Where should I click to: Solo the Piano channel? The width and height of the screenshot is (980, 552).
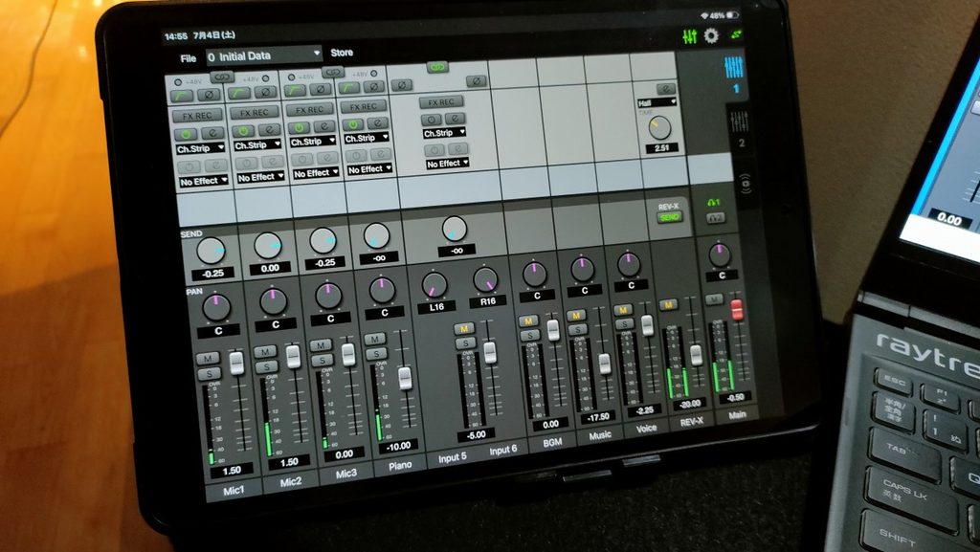[376, 355]
